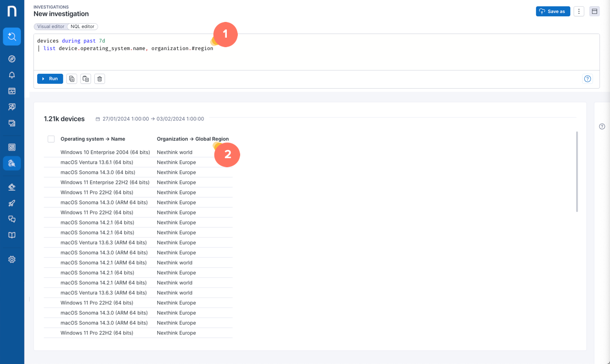Screen dimensions: 610x364
Task: Select the NQL editor tab
Action: pos(82,26)
